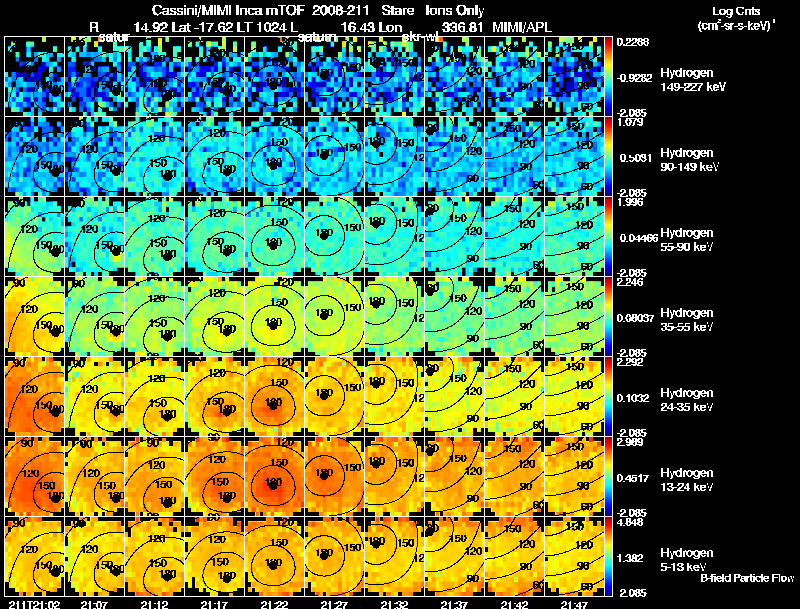This screenshot has height=609, width=800.
Task: Click the 211T21:02 time axis label
Action: coord(34,604)
